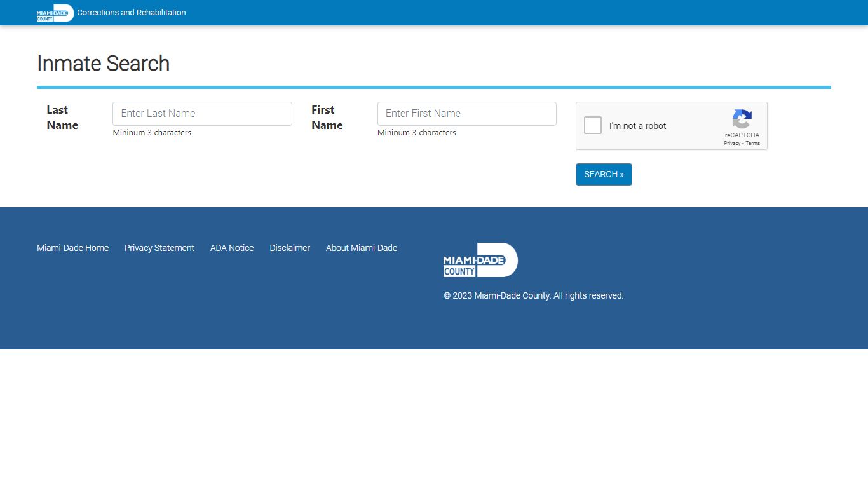Open the reCAPTCHA Terms link
Screen dimensions: 868x488
753,144
